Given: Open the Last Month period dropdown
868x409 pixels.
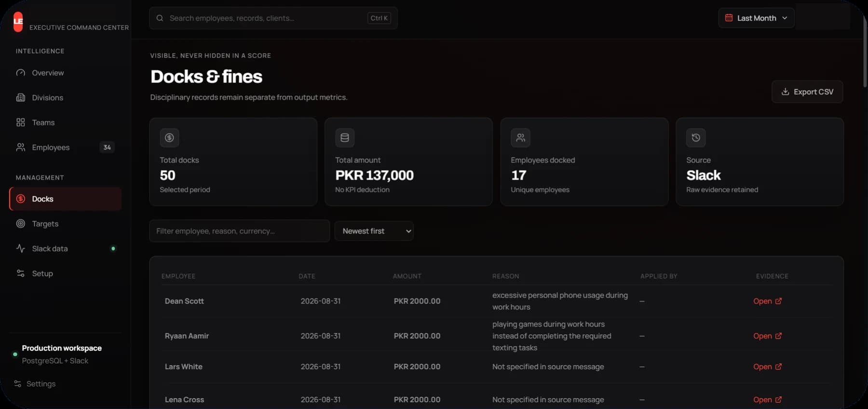Looking at the screenshot, I should (x=756, y=18).
